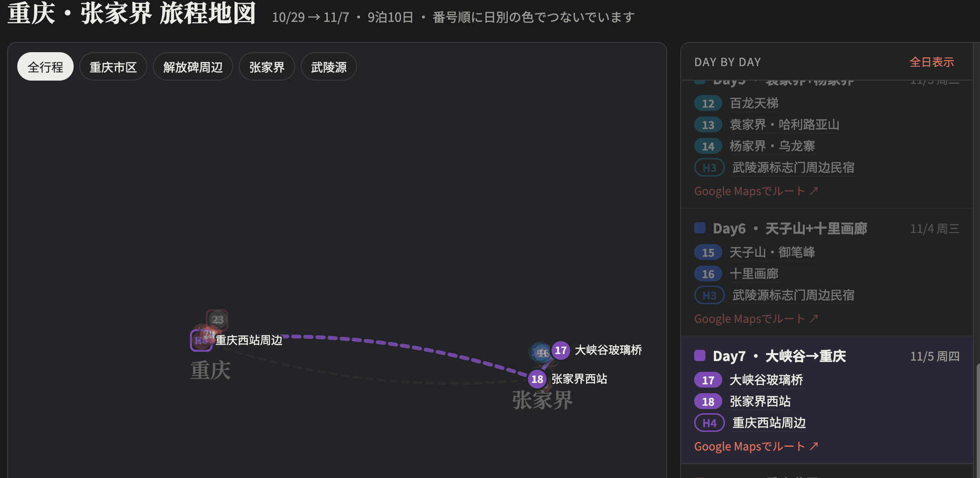Click the number 13 badge

pos(708,125)
